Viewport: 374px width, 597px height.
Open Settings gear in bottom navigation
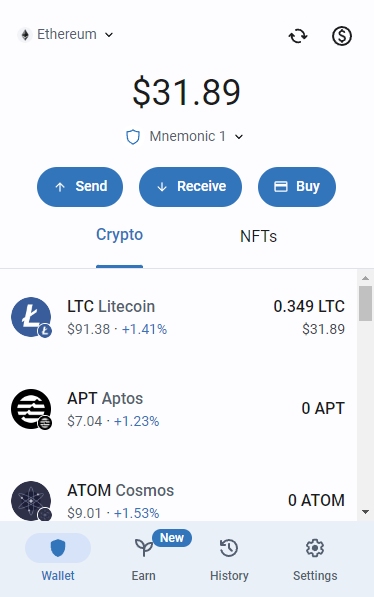[315, 548]
